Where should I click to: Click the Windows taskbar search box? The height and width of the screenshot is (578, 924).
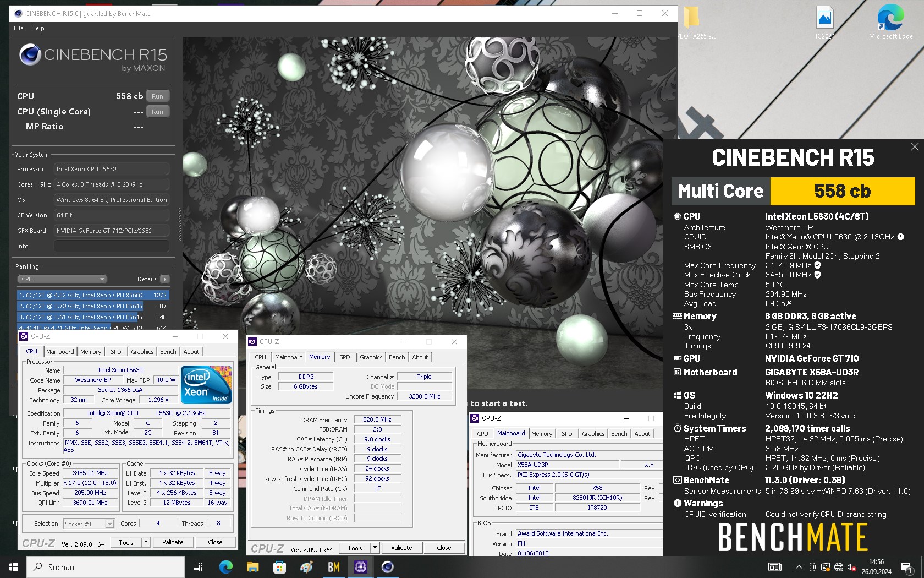[x=106, y=567]
